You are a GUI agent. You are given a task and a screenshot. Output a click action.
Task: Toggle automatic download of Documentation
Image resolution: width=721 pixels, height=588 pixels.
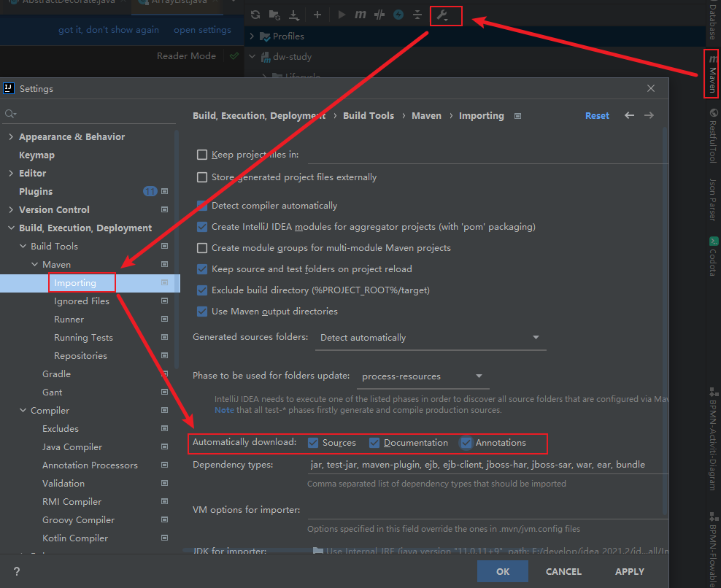pos(374,443)
